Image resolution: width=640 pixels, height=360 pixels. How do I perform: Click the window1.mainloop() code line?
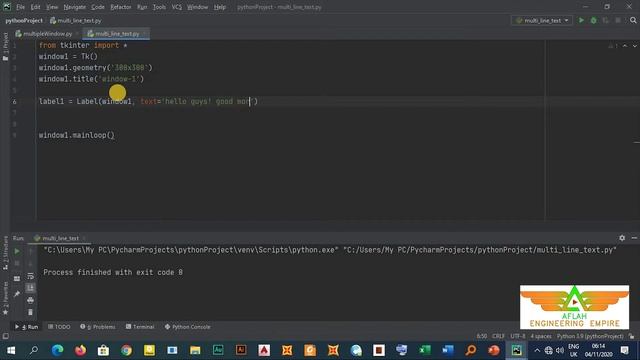pyautogui.click(x=77, y=135)
